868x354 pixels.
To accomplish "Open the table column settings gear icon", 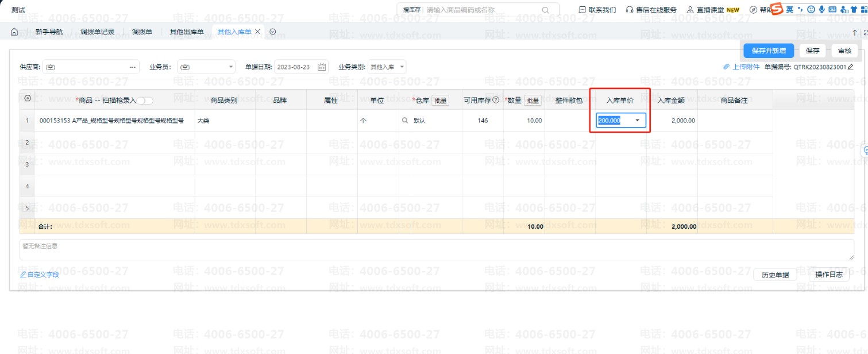I will [x=27, y=99].
